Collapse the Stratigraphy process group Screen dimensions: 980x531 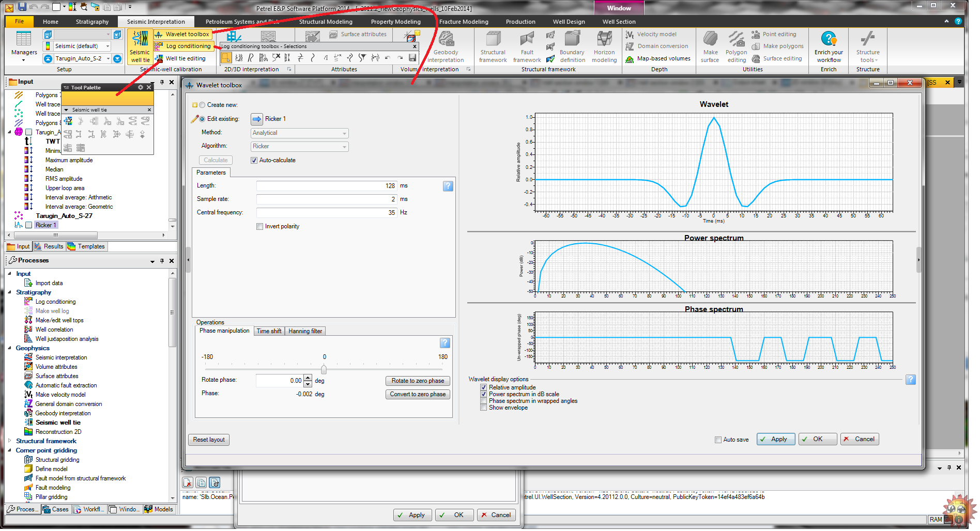point(10,292)
